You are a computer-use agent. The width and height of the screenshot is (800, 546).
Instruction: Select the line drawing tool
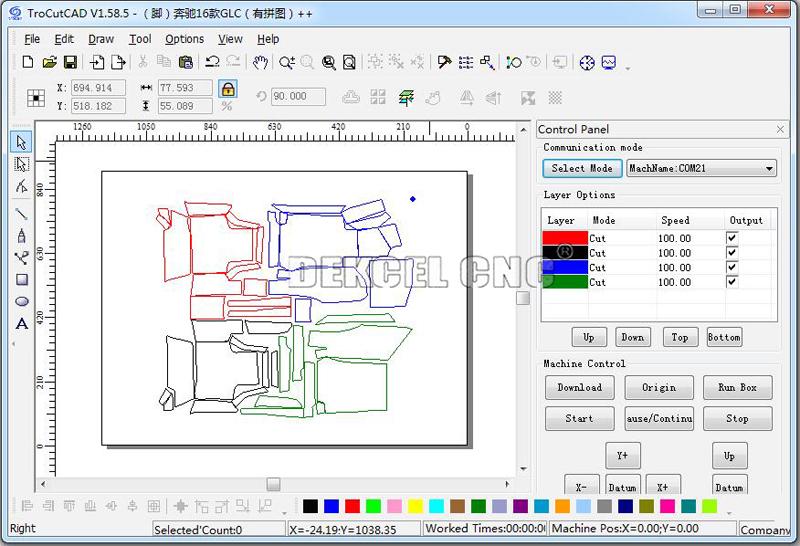point(21,214)
